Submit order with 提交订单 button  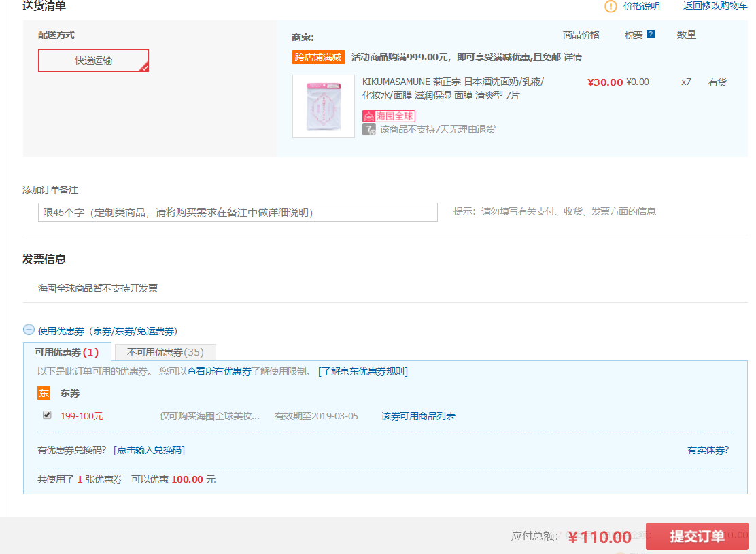point(697,536)
